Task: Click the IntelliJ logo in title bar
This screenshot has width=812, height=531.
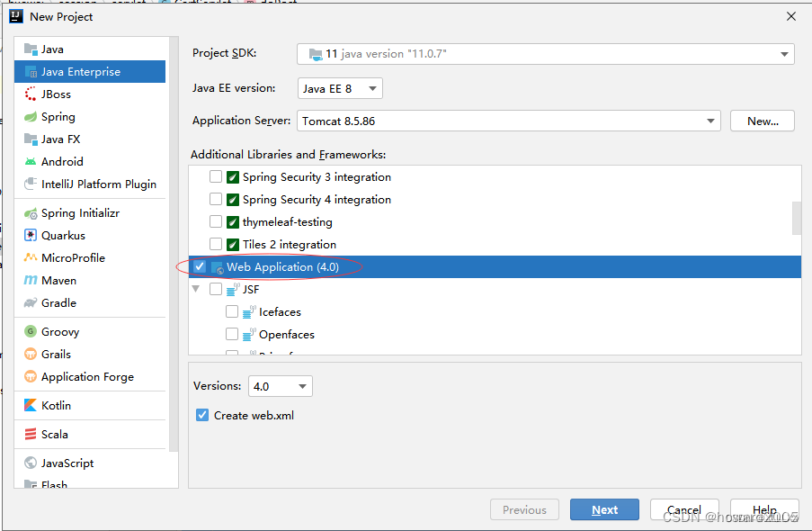Action: pos(16,16)
